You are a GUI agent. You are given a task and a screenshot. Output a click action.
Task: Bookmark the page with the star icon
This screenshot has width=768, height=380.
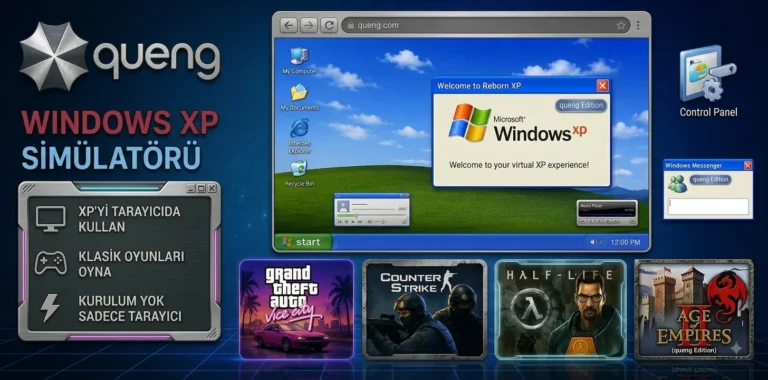coord(621,25)
